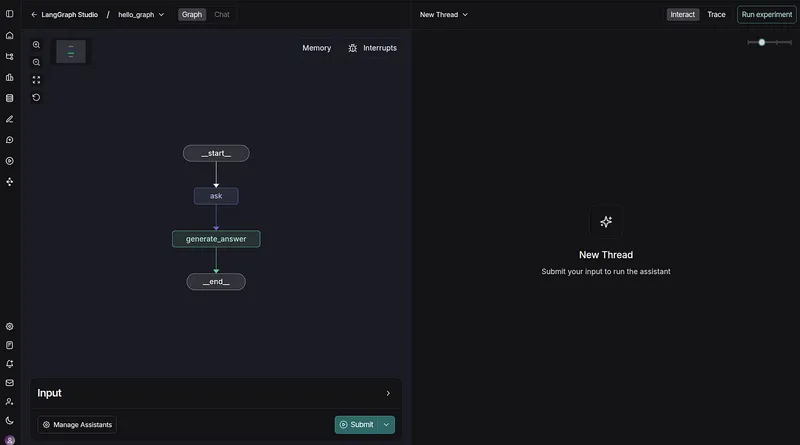800x445 pixels.
Task: Open Submit options dropdown arrow
Action: [386, 425]
